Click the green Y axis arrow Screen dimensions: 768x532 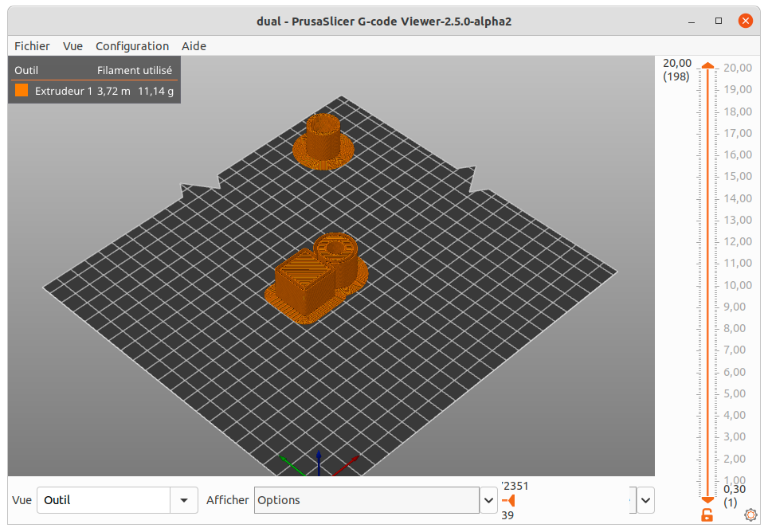[x=292, y=465]
